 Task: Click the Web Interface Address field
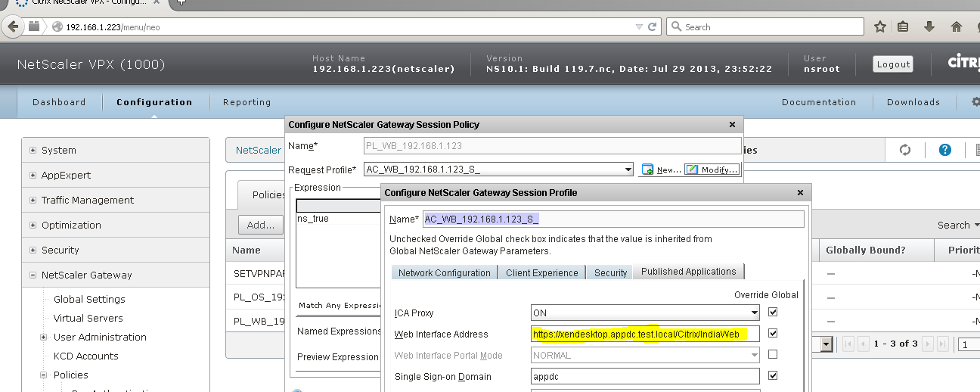[x=645, y=334]
